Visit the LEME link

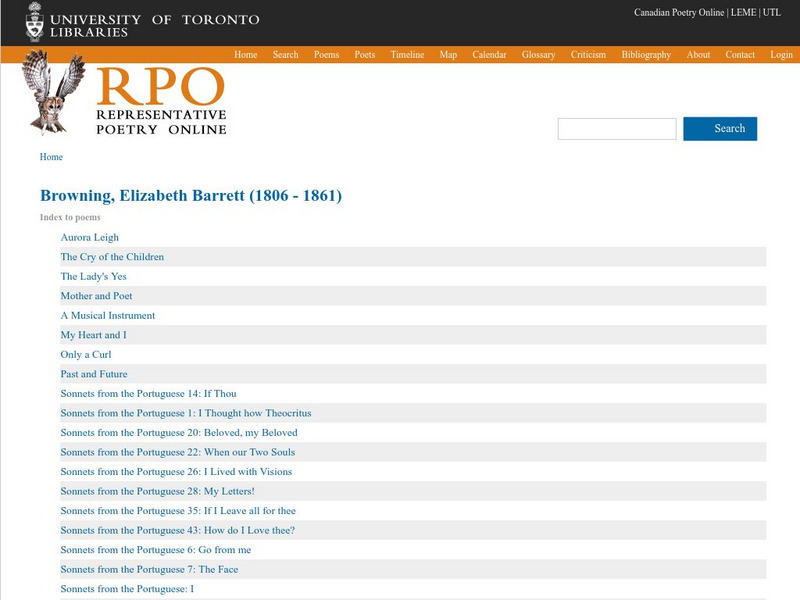743,12
